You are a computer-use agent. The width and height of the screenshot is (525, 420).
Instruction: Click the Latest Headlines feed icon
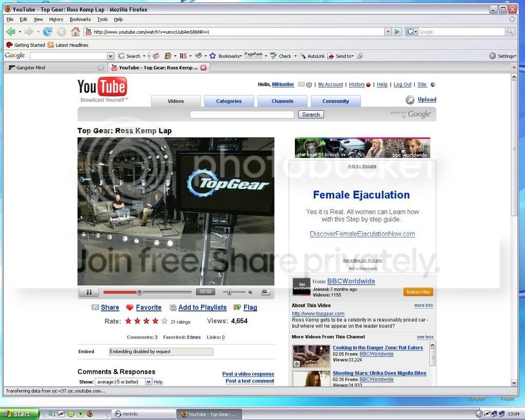click(51, 45)
